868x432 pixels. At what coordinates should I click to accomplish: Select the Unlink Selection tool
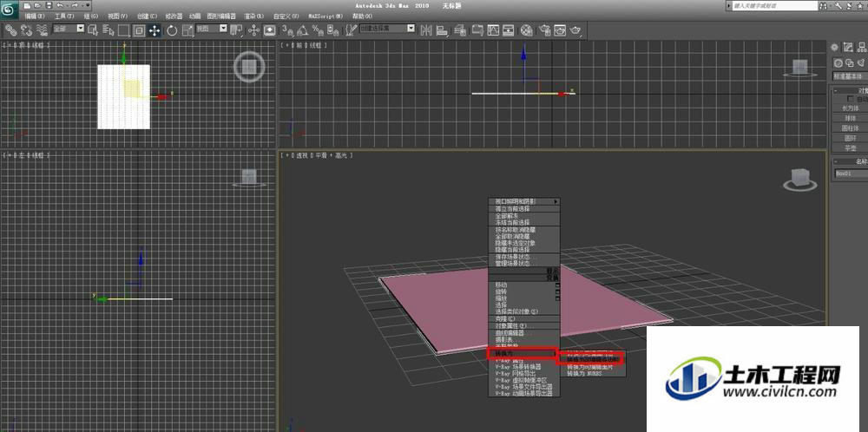click(x=26, y=29)
